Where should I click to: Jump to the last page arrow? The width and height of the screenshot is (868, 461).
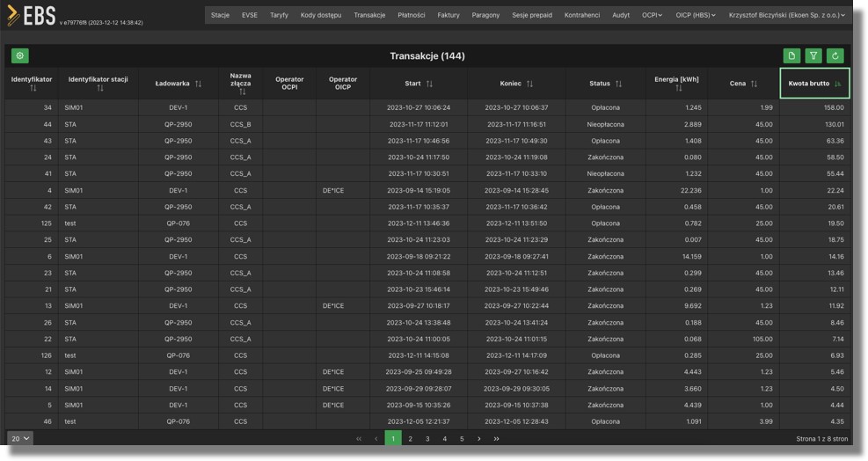point(496,438)
